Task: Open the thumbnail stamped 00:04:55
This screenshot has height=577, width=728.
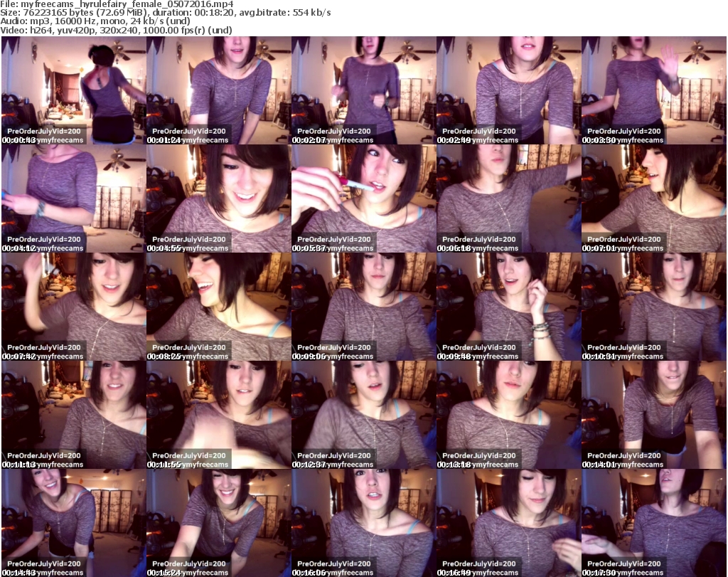Action: [x=219, y=198]
